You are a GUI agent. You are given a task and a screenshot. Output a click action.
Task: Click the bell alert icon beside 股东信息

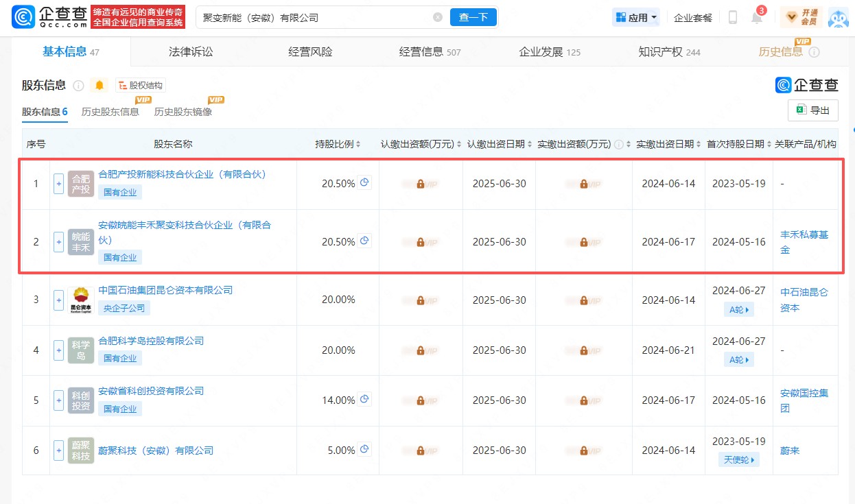click(x=99, y=86)
